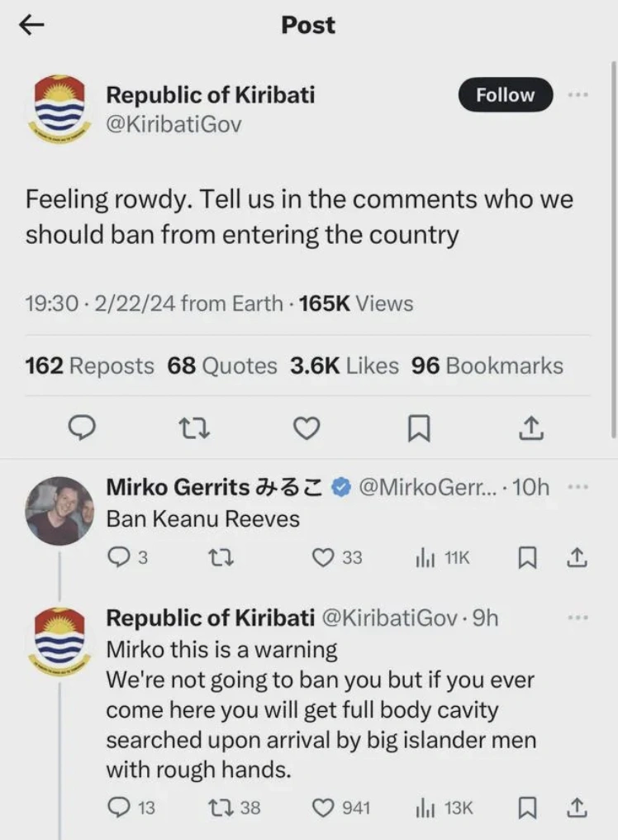Share Kiribati's warning reply
Screen dimensions: 618x840
click(x=578, y=806)
